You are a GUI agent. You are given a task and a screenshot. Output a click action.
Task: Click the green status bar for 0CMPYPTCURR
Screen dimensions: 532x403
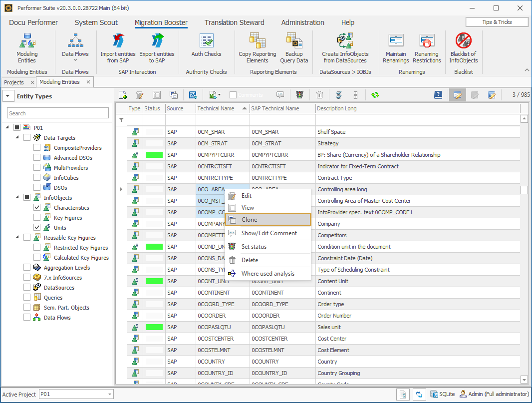click(x=154, y=155)
